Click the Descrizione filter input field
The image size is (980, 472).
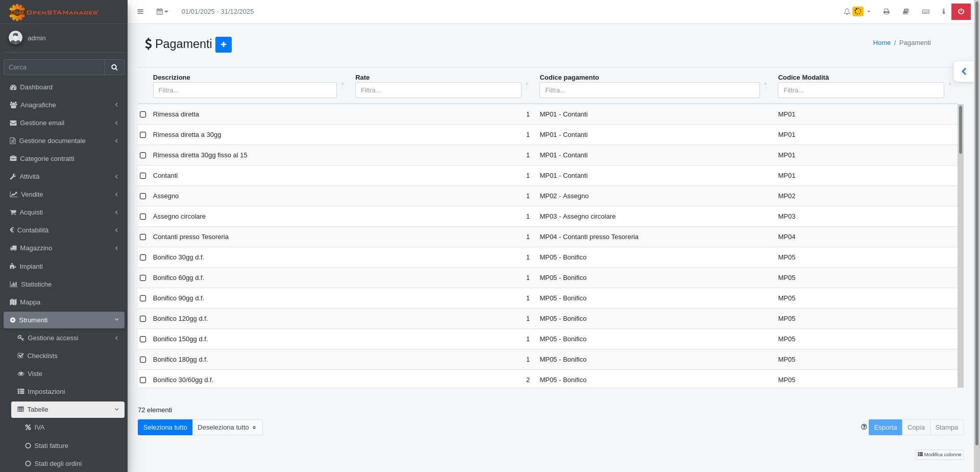(x=244, y=90)
